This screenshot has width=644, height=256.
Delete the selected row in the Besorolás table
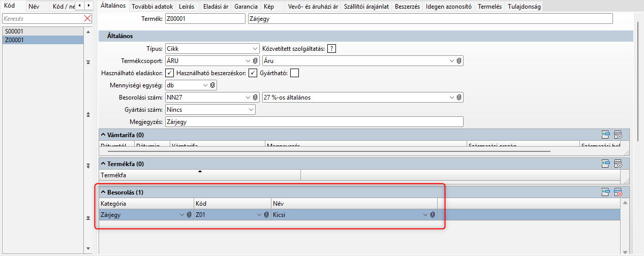(x=618, y=192)
